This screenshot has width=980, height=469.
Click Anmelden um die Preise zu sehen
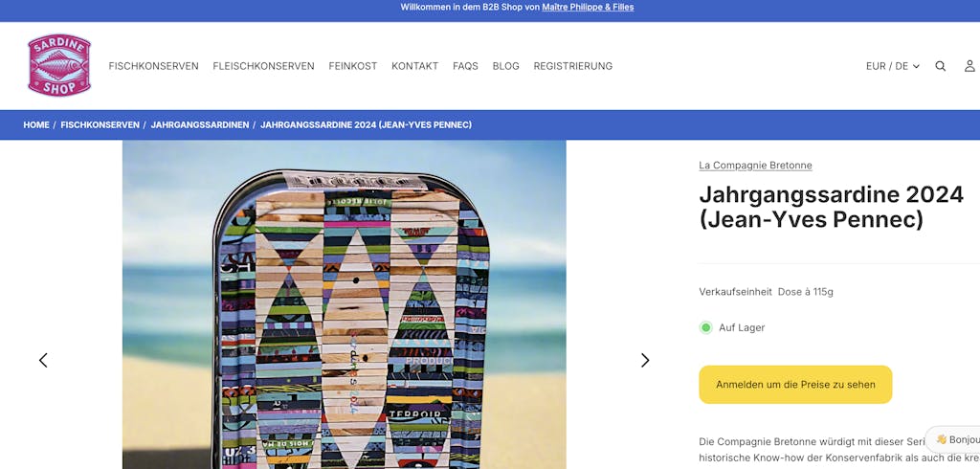(x=795, y=385)
